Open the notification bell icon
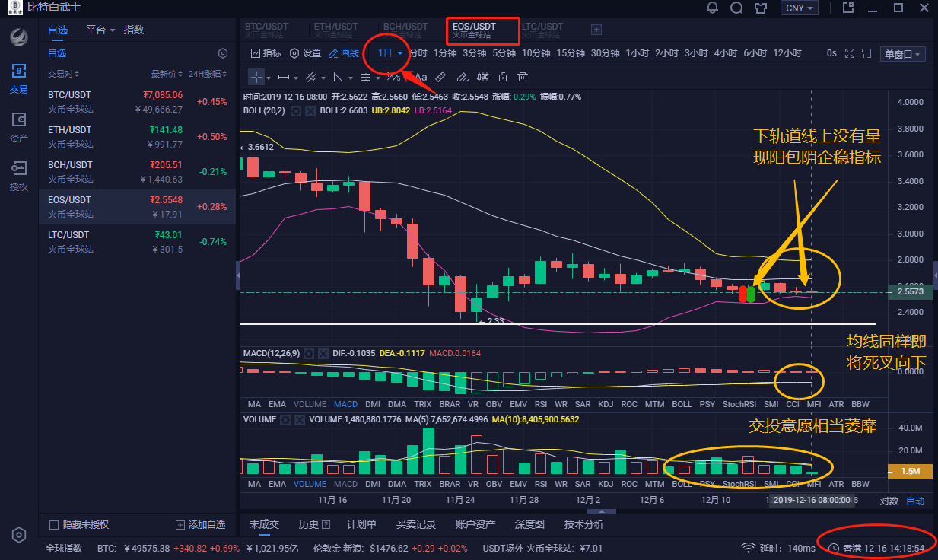Screen dimensions: 938x560 pyautogui.click(x=712, y=8)
